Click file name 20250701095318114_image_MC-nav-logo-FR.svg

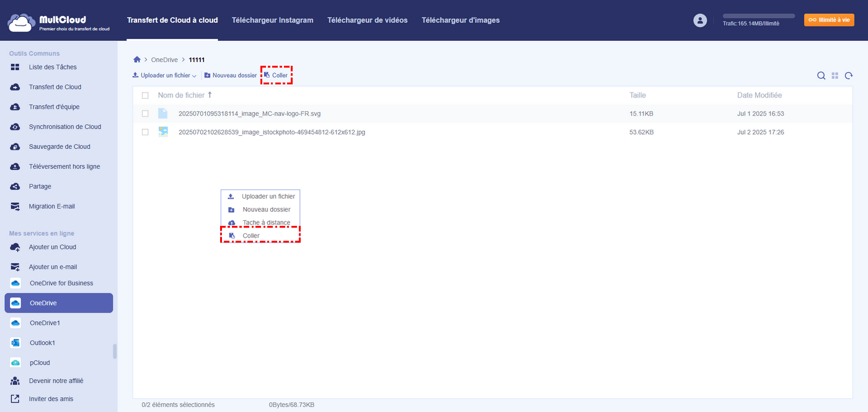[x=249, y=114]
